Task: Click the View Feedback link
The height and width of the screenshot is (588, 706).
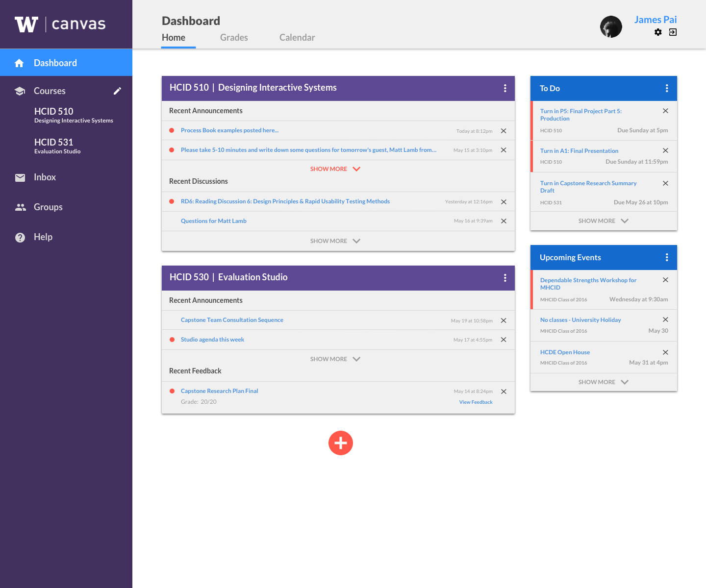Action: [476, 402]
